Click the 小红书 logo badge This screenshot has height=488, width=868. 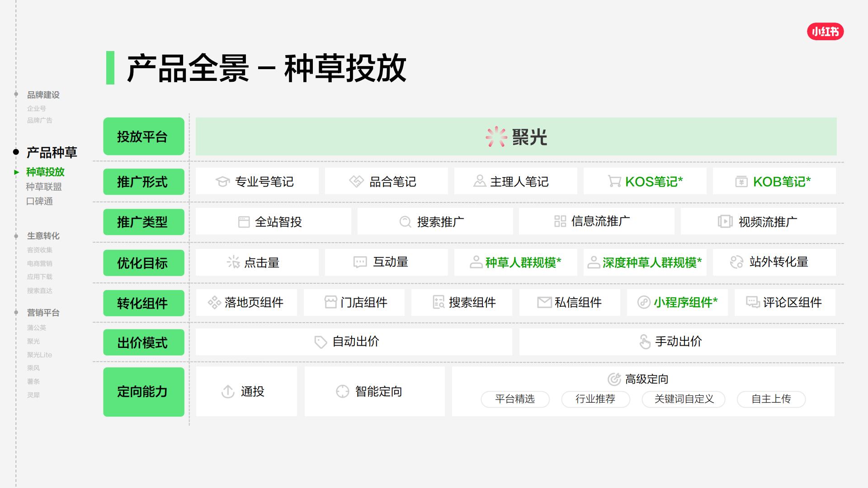coord(825,32)
